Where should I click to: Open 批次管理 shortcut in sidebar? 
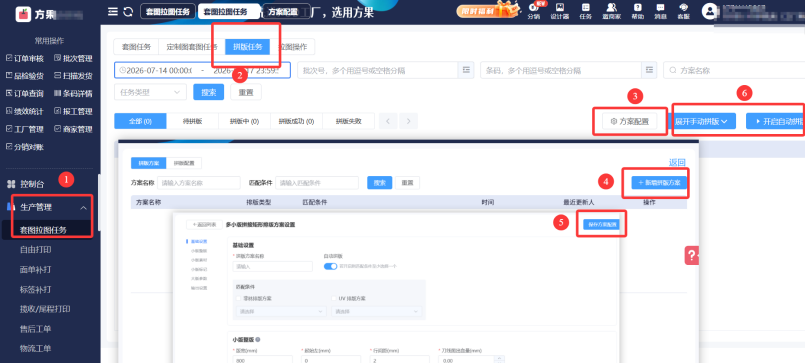click(x=73, y=58)
